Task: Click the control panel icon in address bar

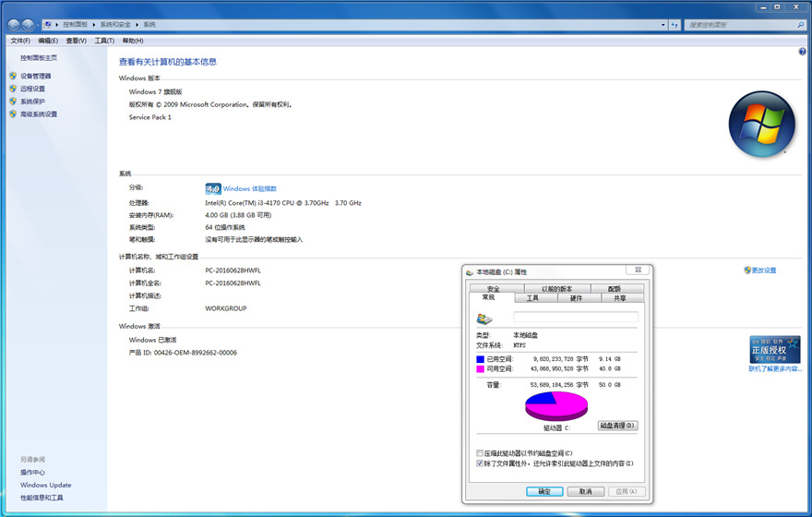Action: coord(48,24)
